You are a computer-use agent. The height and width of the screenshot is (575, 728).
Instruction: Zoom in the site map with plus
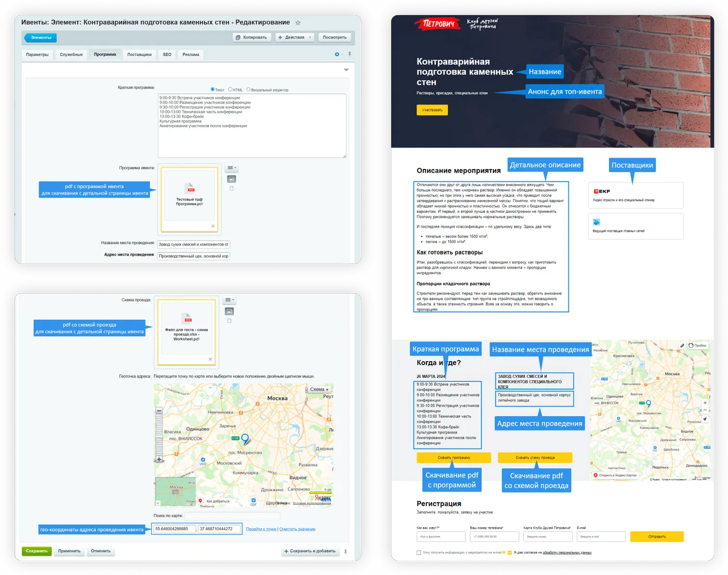click(x=705, y=403)
